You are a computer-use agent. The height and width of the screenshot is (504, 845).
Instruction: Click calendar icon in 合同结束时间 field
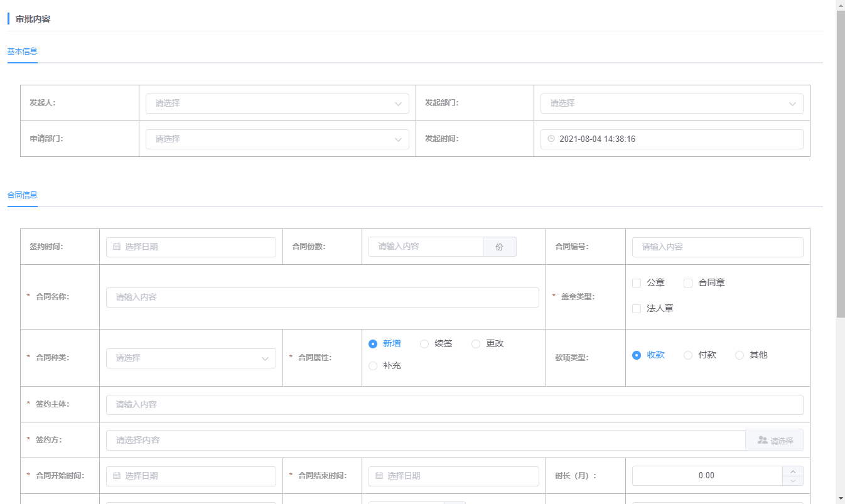(379, 476)
